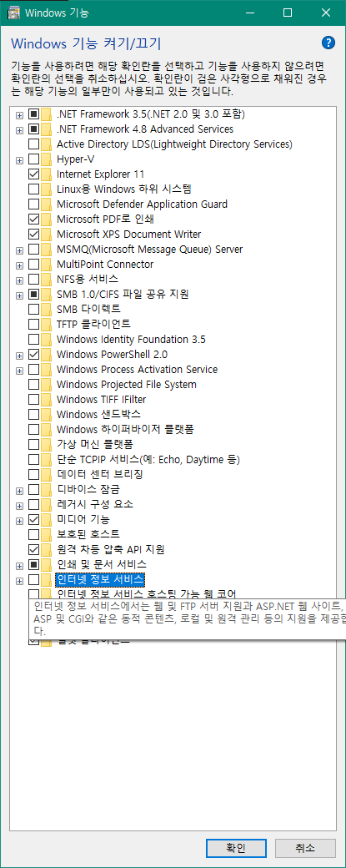Maximize the Windows 기능 window
The width and height of the screenshot is (346, 868).
tap(288, 13)
